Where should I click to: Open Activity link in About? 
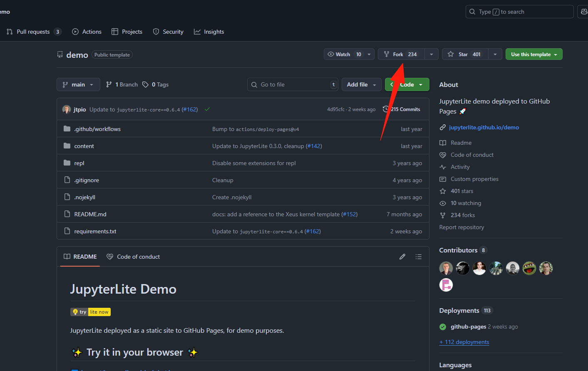(x=460, y=167)
